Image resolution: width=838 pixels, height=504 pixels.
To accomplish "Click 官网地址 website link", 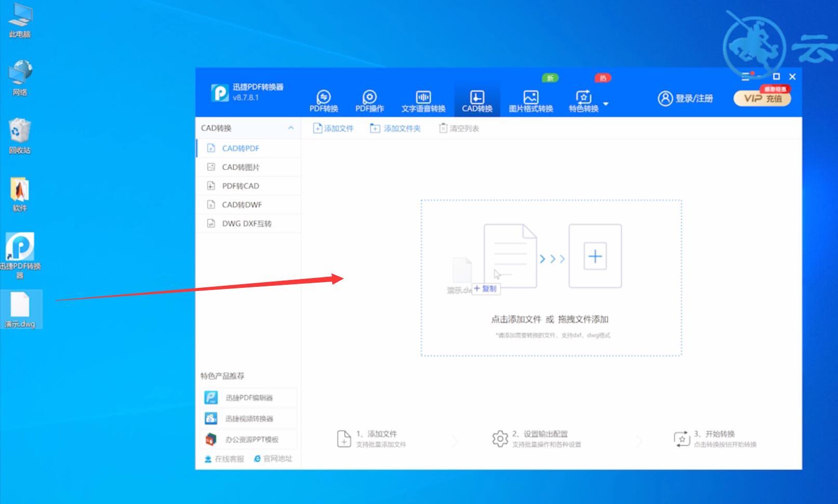I will pyautogui.click(x=273, y=459).
